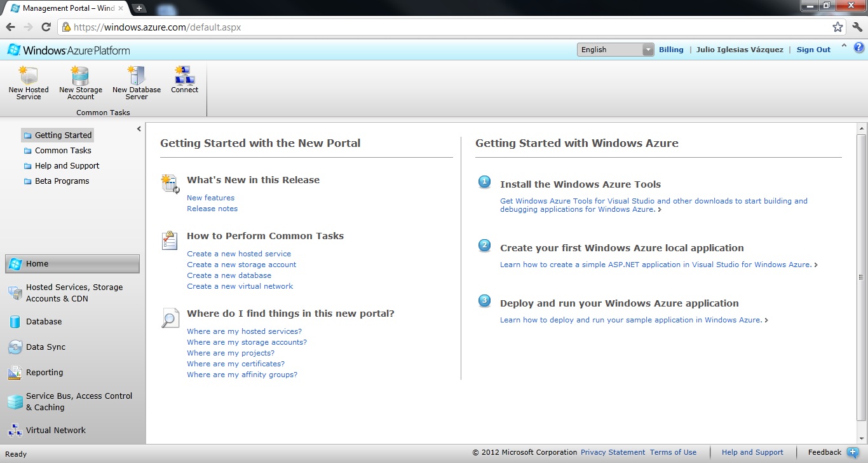Open Where are my projects?

231,353
